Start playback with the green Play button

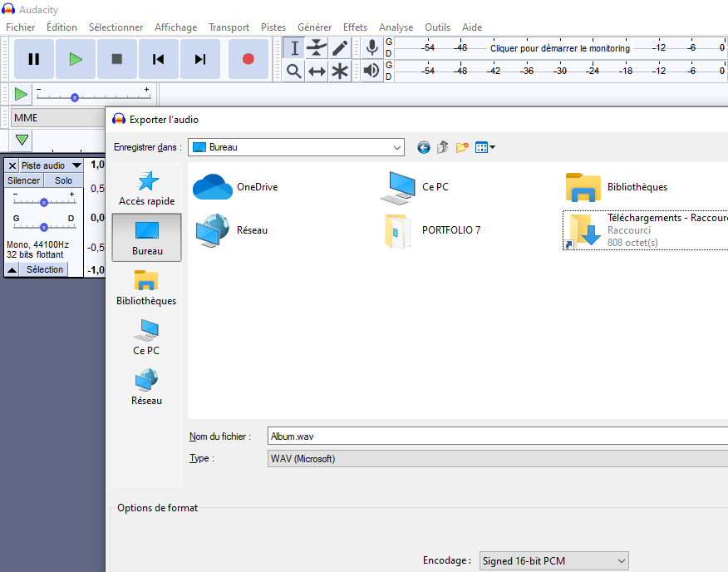coord(76,59)
